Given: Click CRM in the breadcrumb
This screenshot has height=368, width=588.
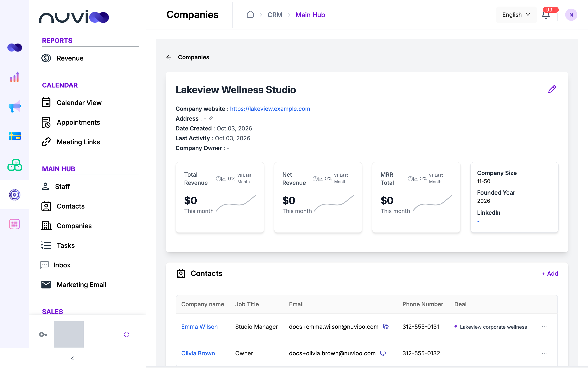Looking at the screenshot, I should 275,15.
